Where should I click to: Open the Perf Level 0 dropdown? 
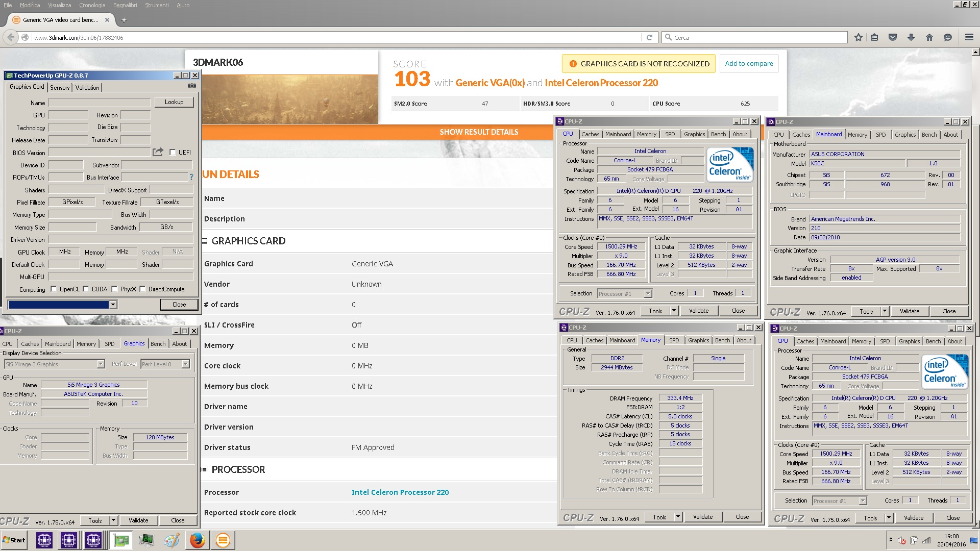tap(186, 364)
